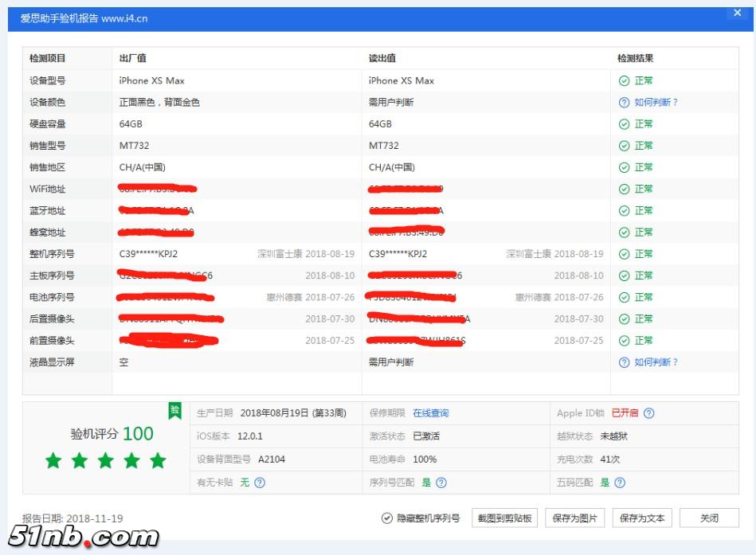Click green check icon beside 硬盘容量 row
Viewport: 756px width, 555px height.
coord(625,123)
